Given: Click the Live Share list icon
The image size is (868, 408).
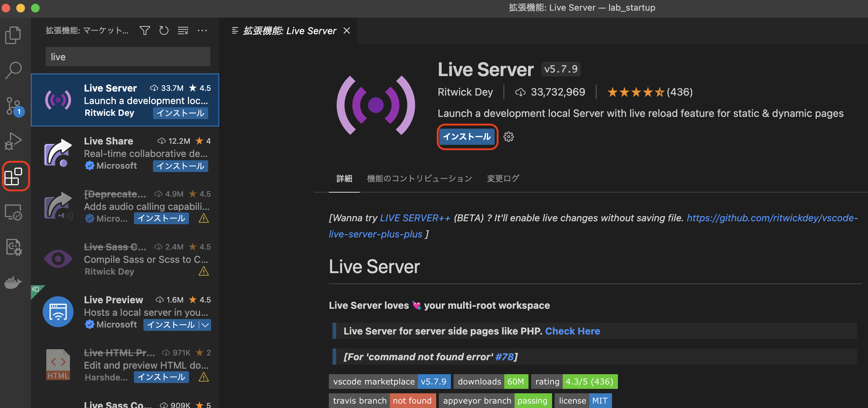Looking at the screenshot, I should [x=58, y=153].
